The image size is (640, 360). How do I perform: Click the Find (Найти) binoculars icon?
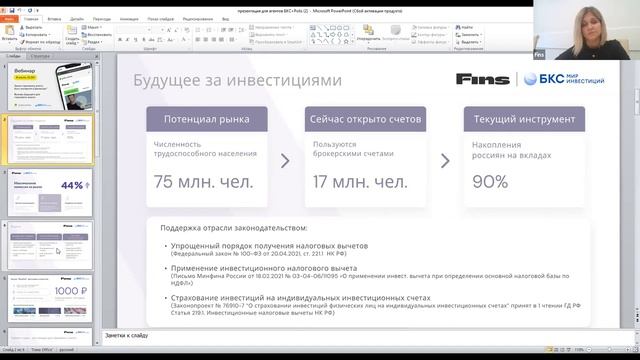pos(458,27)
